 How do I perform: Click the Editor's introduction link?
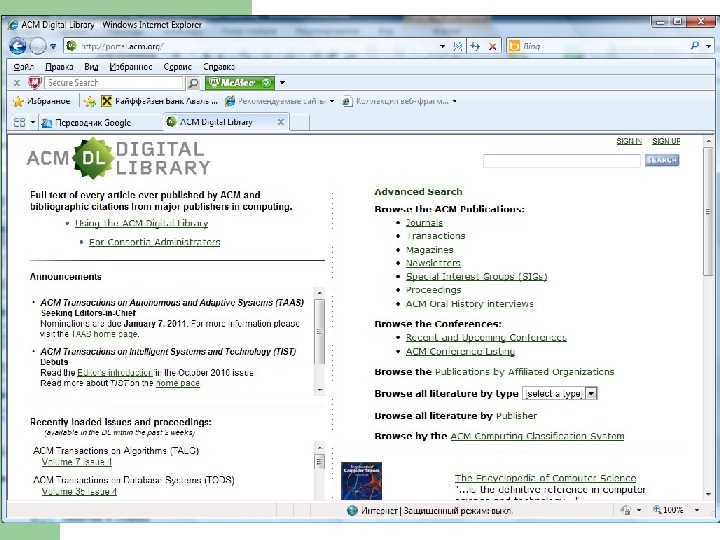click(115, 372)
